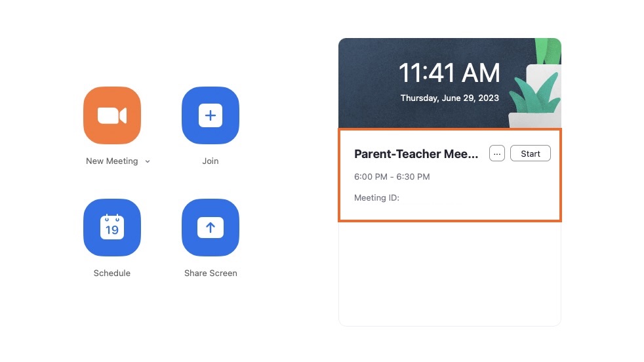Click the Share Screen label text
Viewport: 644px width, 362px height.
tap(211, 273)
